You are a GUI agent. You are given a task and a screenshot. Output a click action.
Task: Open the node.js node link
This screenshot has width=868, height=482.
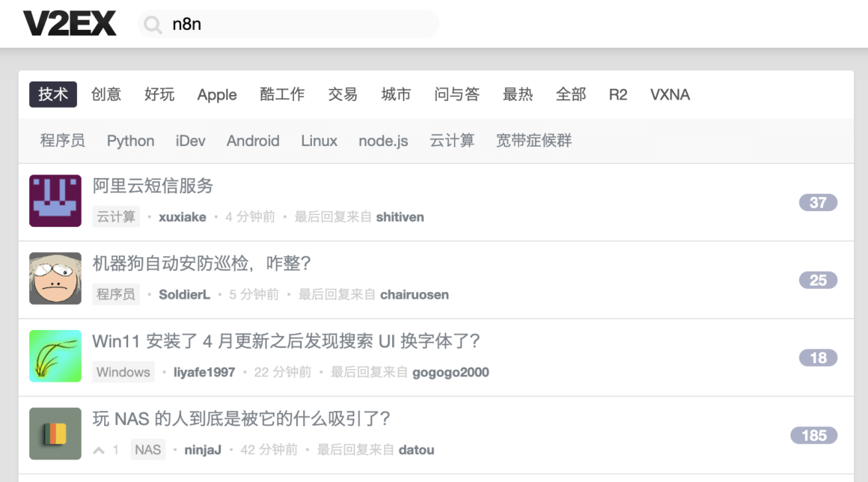[384, 141]
